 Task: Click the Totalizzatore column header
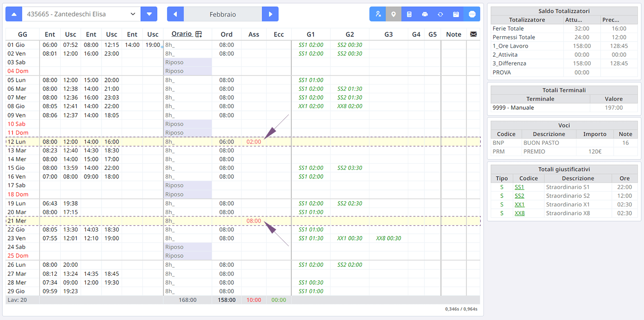527,20
